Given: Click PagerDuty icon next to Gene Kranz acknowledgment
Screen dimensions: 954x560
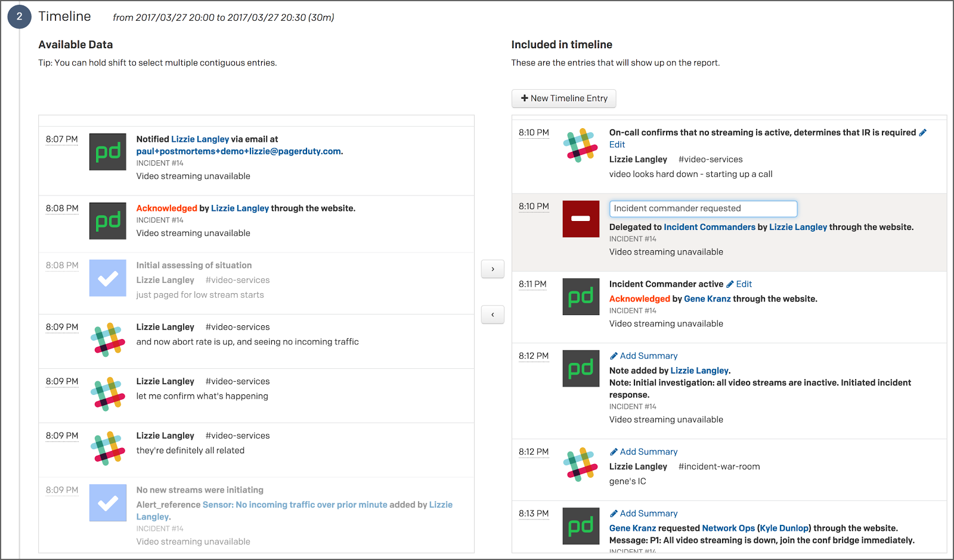Looking at the screenshot, I should click(580, 297).
